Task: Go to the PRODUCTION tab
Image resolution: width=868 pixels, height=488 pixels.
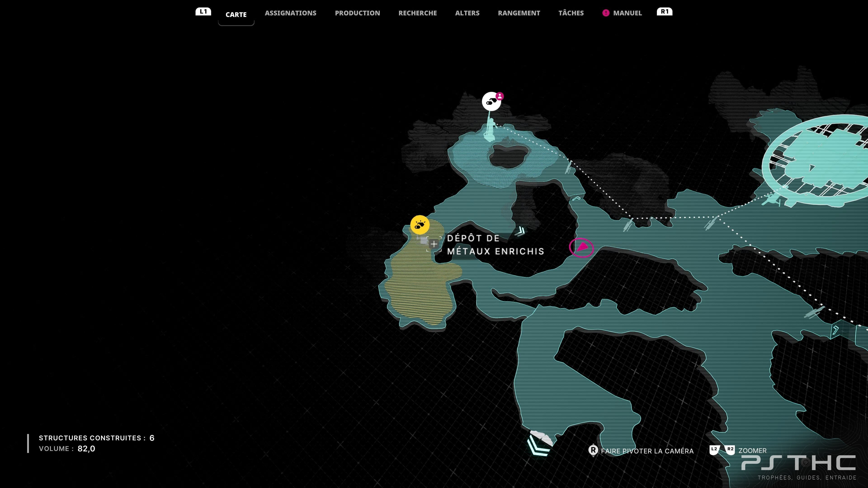Action: [357, 13]
